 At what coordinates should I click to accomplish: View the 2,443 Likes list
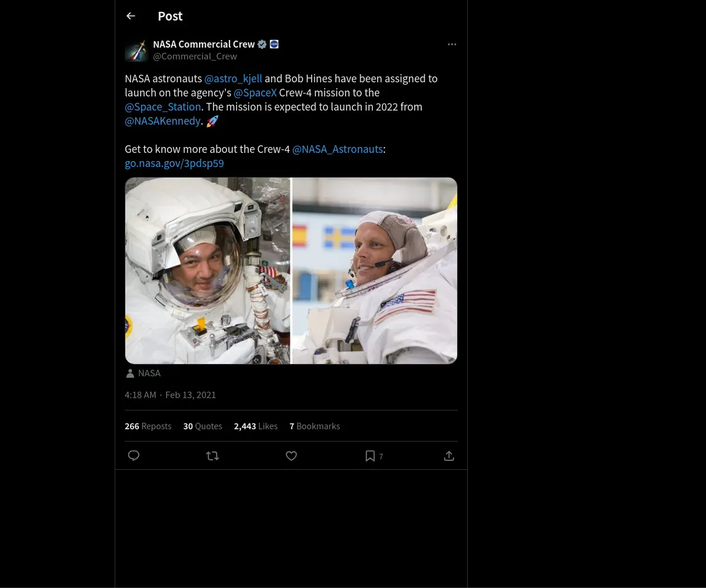click(255, 426)
